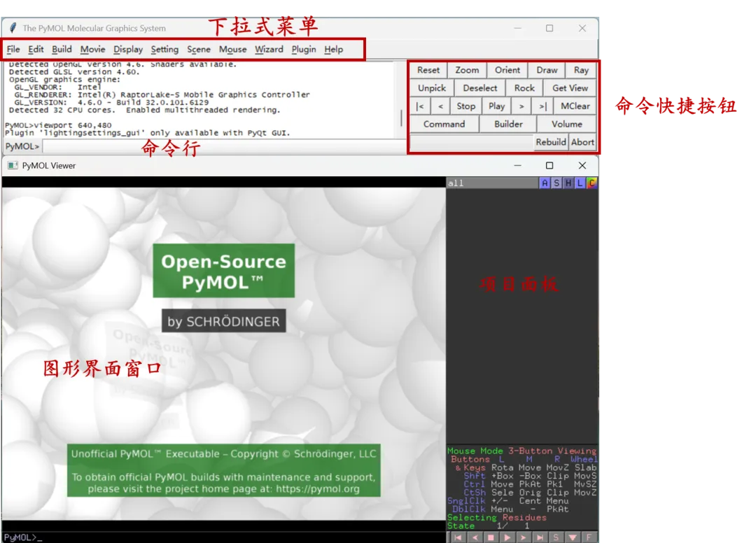Screen dimensions: 756x543
Task: Open the Plugin menu
Action: [304, 49]
